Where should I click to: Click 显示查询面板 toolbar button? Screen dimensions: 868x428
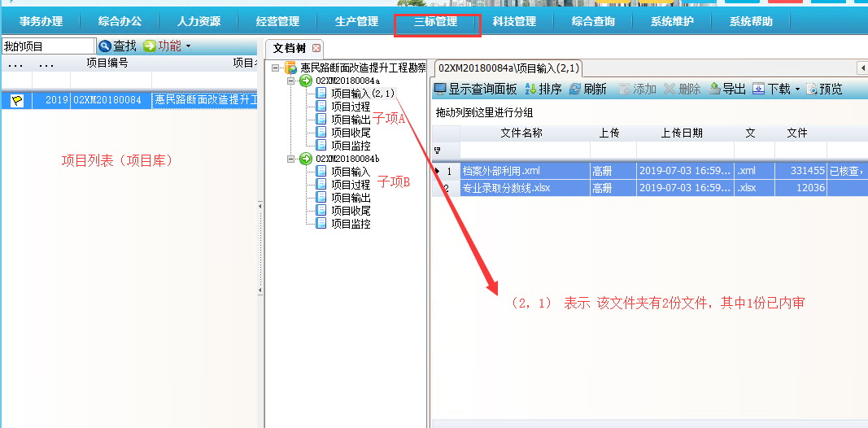(x=475, y=90)
